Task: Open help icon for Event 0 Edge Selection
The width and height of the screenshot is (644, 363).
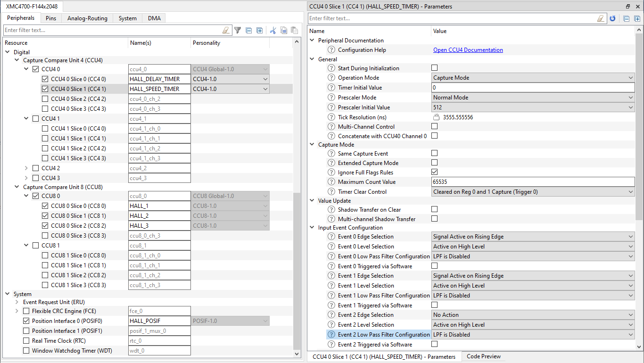Action: (x=331, y=237)
